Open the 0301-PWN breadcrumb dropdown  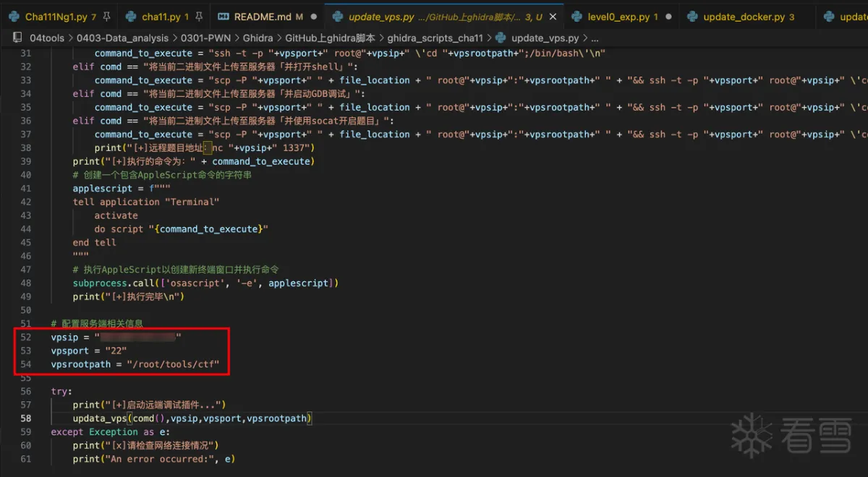[x=206, y=38]
